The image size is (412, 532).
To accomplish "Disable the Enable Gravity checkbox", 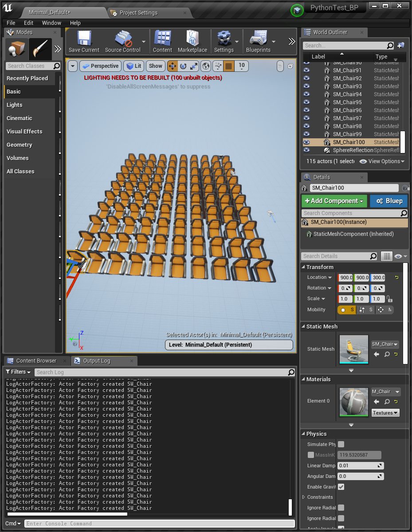I will [x=341, y=487].
